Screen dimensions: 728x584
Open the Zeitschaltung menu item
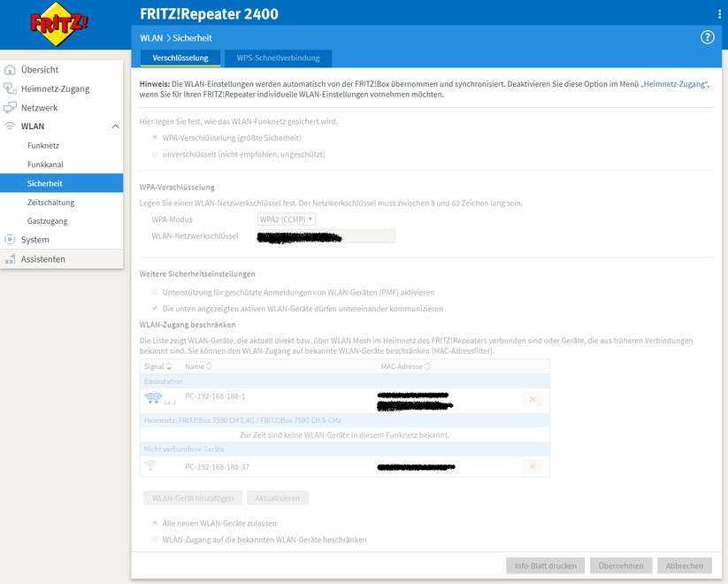(x=50, y=203)
